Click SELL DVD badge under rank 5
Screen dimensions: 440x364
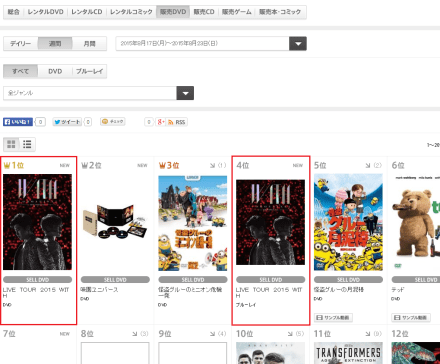(348, 280)
